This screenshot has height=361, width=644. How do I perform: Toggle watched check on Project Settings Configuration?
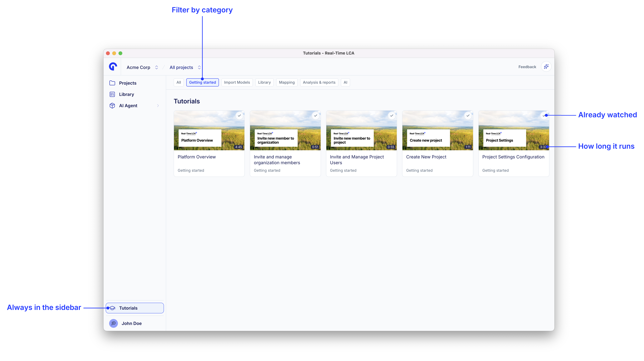click(x=544, y=116)
